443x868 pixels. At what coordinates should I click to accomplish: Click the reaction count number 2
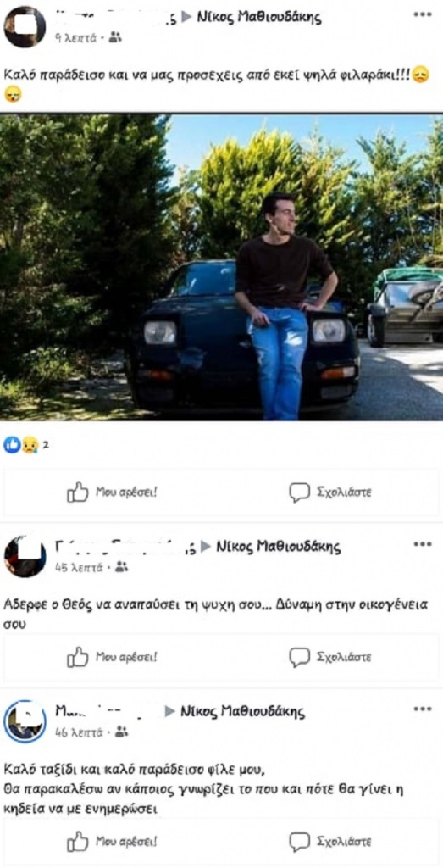(x=46, y=444)
